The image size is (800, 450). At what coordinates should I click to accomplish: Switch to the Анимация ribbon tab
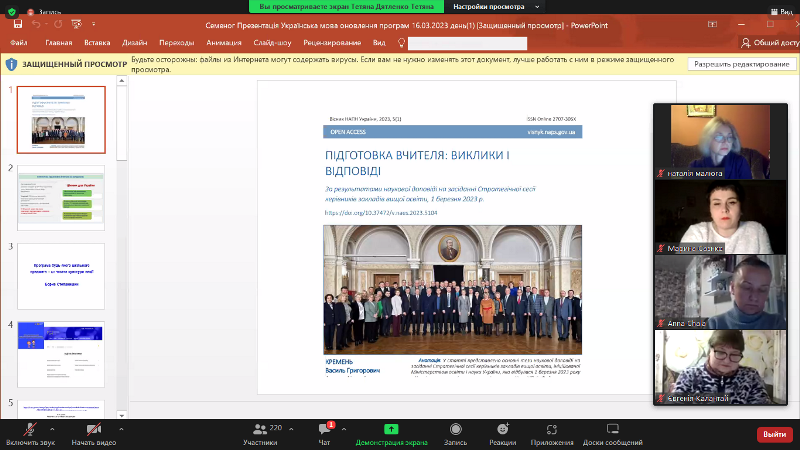point(223,43)
